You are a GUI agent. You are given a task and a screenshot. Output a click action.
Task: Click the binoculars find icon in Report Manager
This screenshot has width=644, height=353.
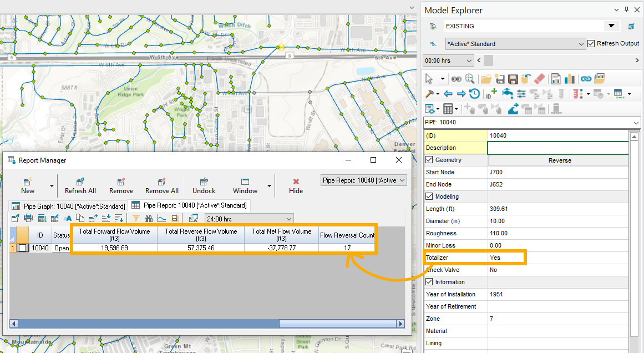coord(148,219)
